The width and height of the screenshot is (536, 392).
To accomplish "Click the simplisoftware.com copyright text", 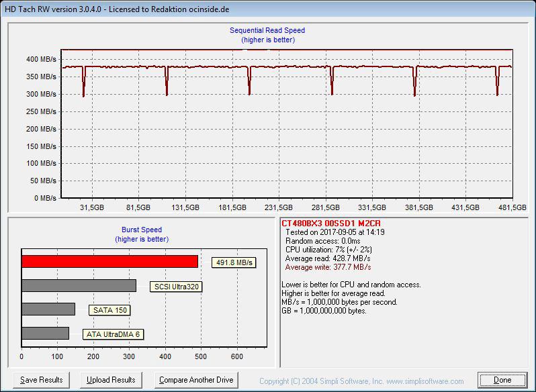I will [x=361, y=381].
